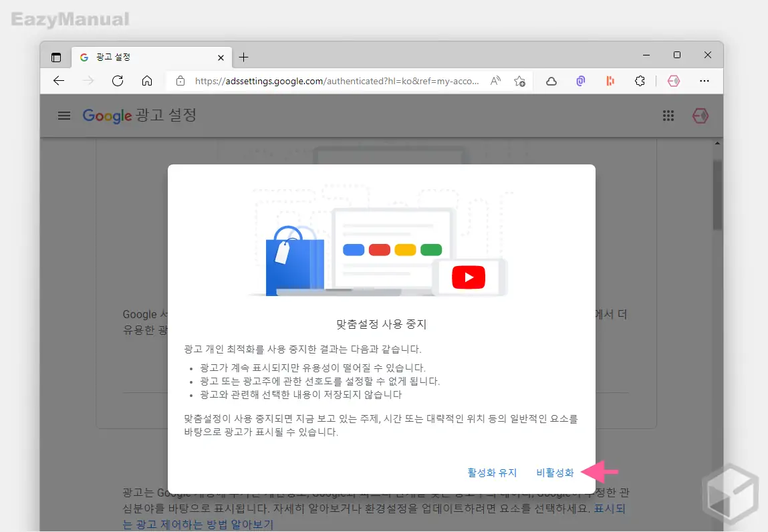Image resolution: width=768 pixels, height=532 pixels.
Task: Select the adssettings.google.com URL field
Action: coord(336,81)
